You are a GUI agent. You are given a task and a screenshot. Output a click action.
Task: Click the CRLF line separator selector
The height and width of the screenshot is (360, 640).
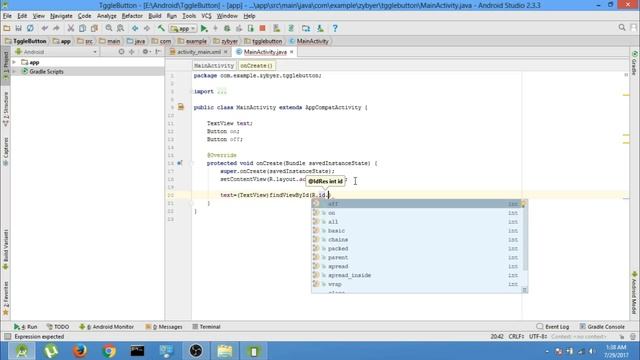pyautogui.click(x=516, y=337)
